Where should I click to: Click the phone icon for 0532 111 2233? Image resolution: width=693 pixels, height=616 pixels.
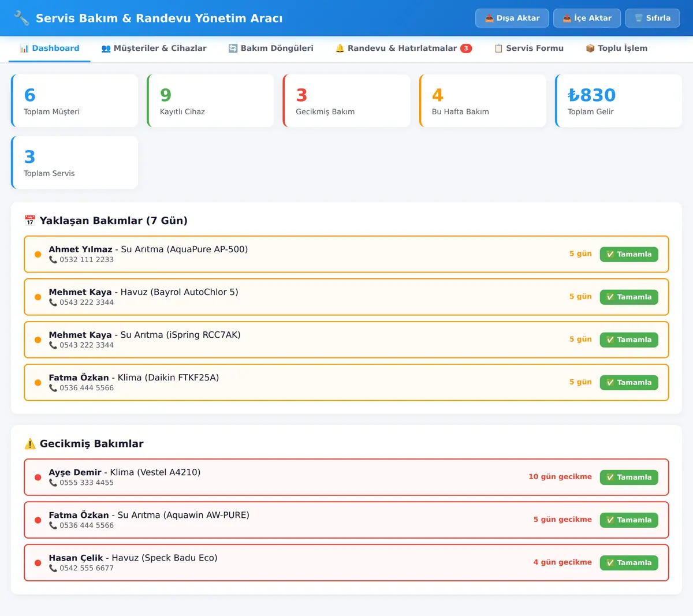pyautogui.click(x=53, y=260)
